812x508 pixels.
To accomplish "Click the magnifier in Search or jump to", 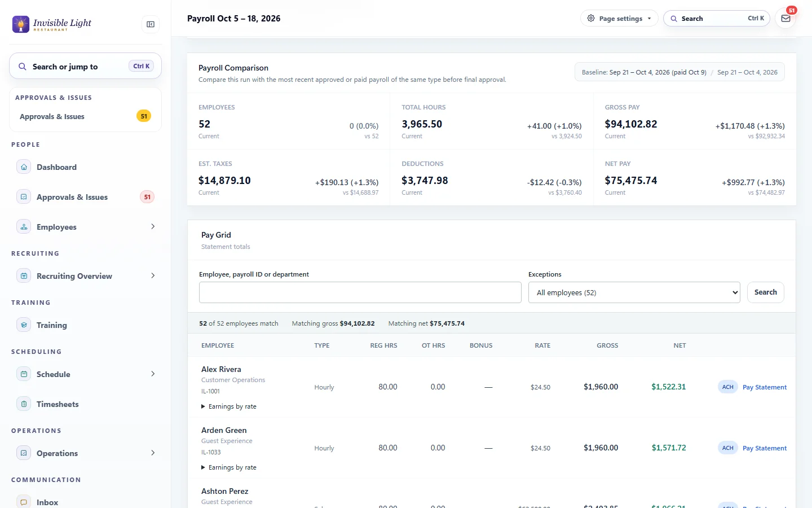I will (x=23, y=67).
